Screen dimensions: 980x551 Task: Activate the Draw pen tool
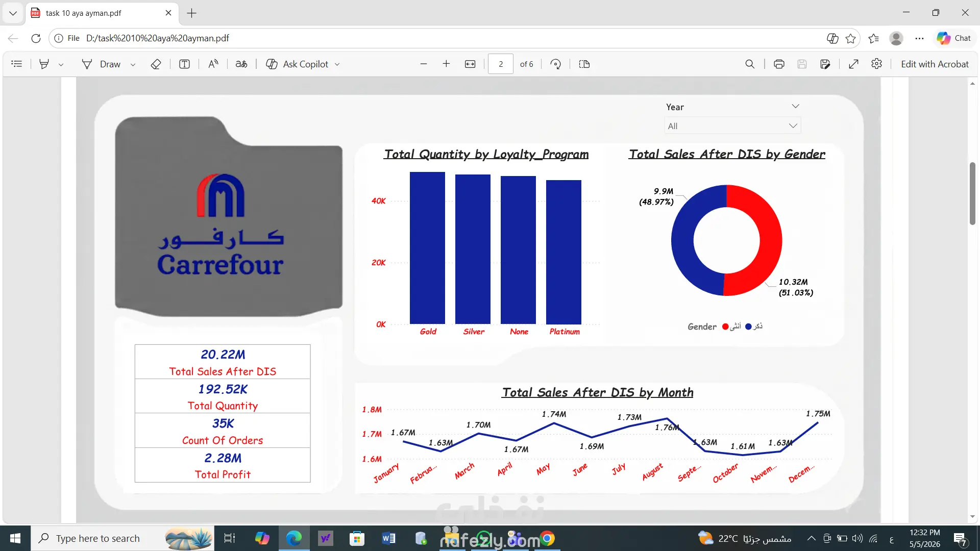(101, 64)
